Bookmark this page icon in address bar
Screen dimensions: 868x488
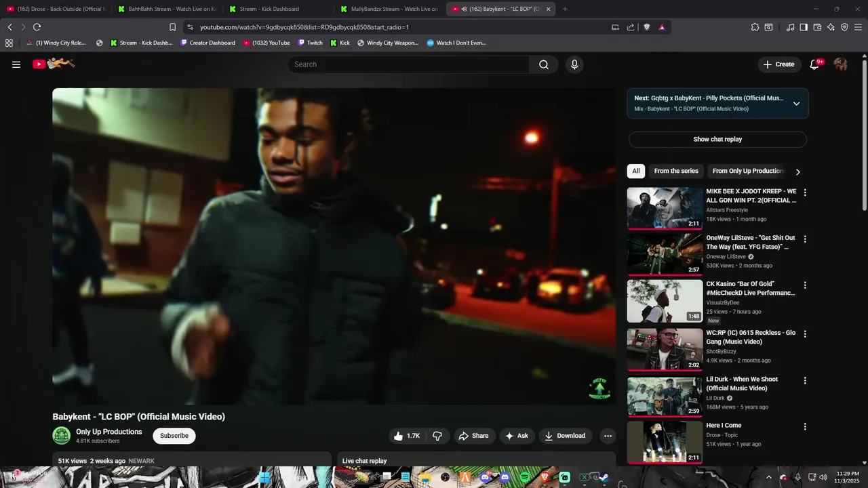click(172, 27)
